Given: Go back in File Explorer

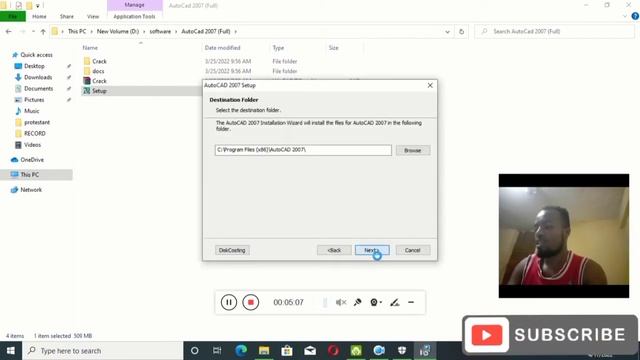Looking at the screenshot, I should click(9, 31).
